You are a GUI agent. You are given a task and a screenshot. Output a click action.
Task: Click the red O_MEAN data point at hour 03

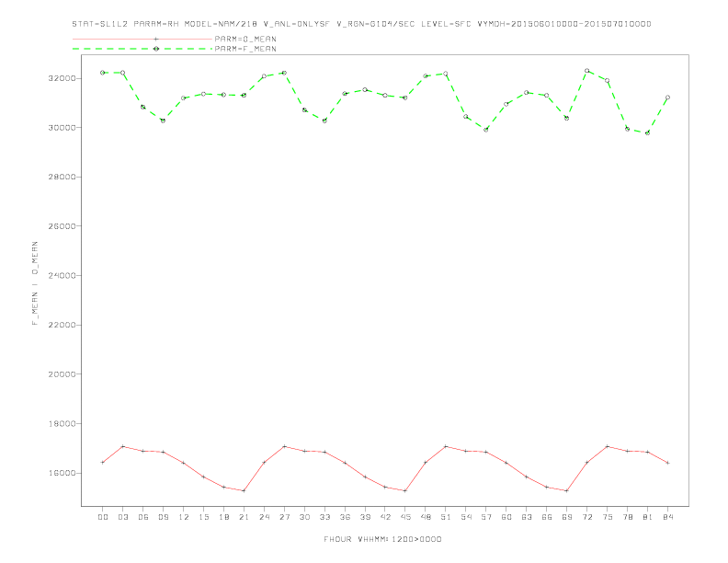tap(122, 446)
